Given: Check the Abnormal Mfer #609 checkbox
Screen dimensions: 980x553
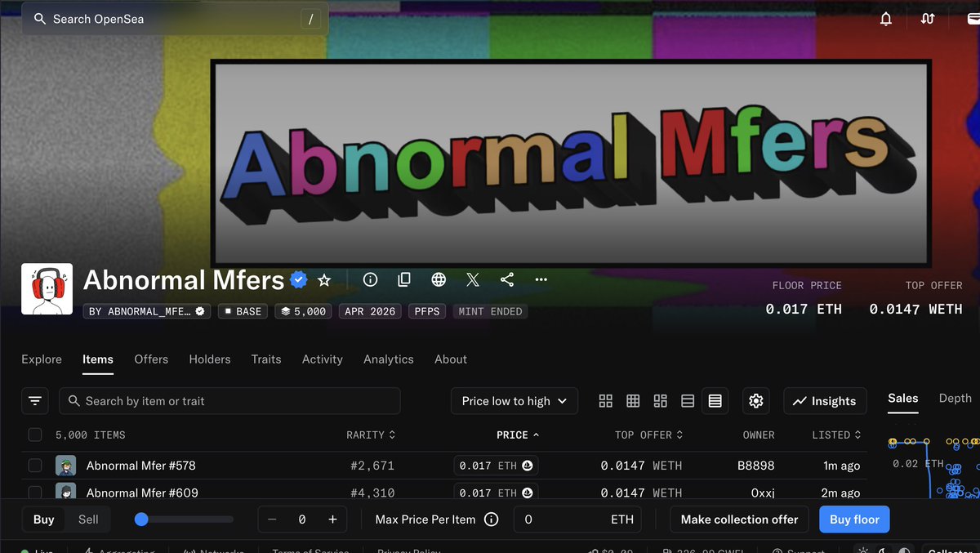Looking at the screenshot, I should [35, 493].
